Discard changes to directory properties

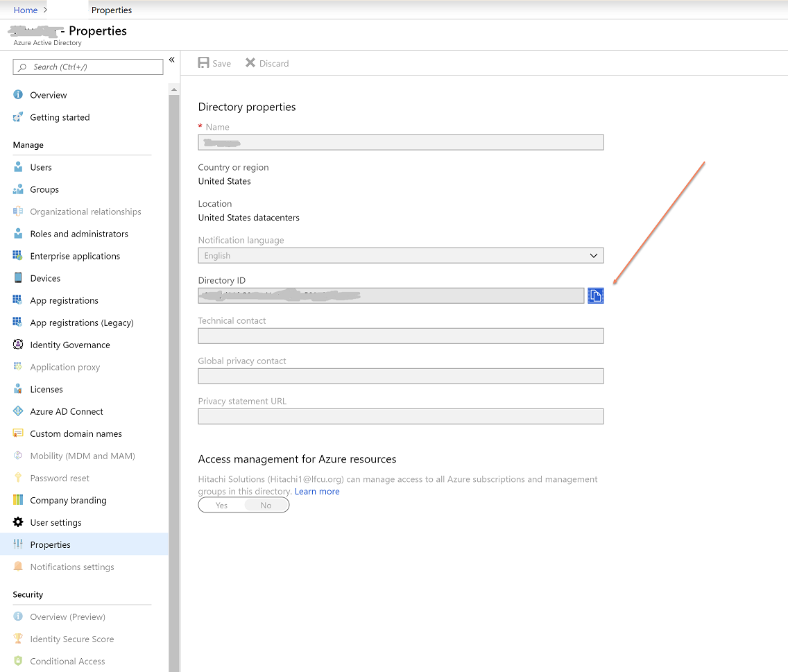[x=267, y=63]
